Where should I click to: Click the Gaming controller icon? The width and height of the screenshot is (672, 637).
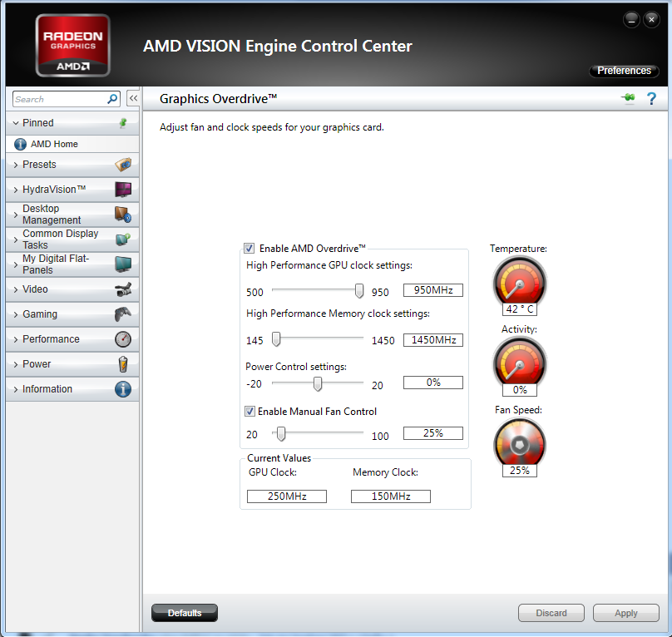[x=123, y=314]
